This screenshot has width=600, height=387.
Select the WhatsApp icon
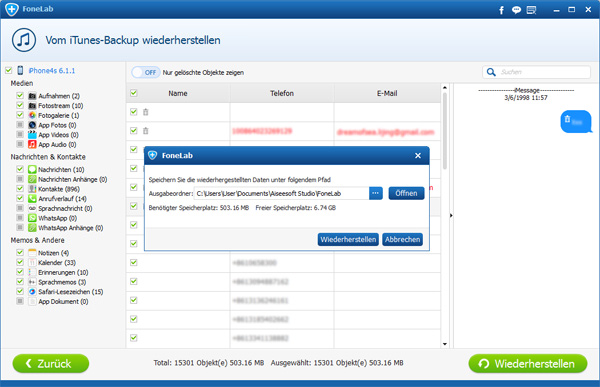(x=32, y=218)
